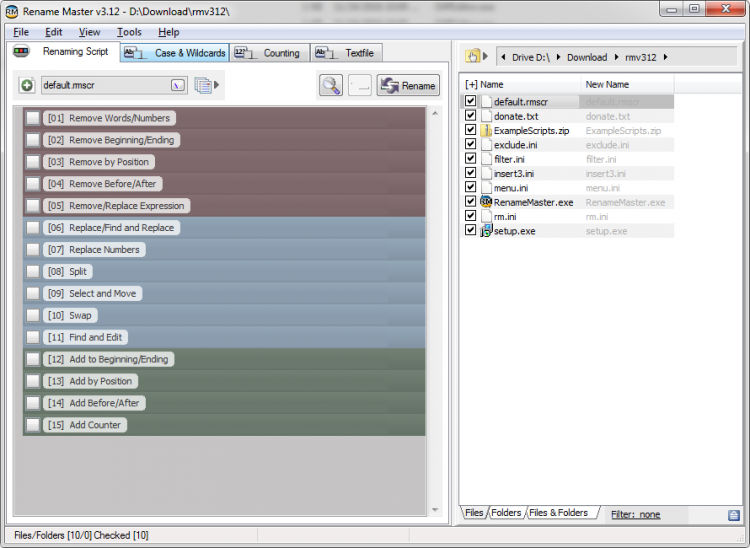The height and width of the screenshot is (548, 750).
Task: Expand step 07 Replace Numbers
Action: [94, 250]
